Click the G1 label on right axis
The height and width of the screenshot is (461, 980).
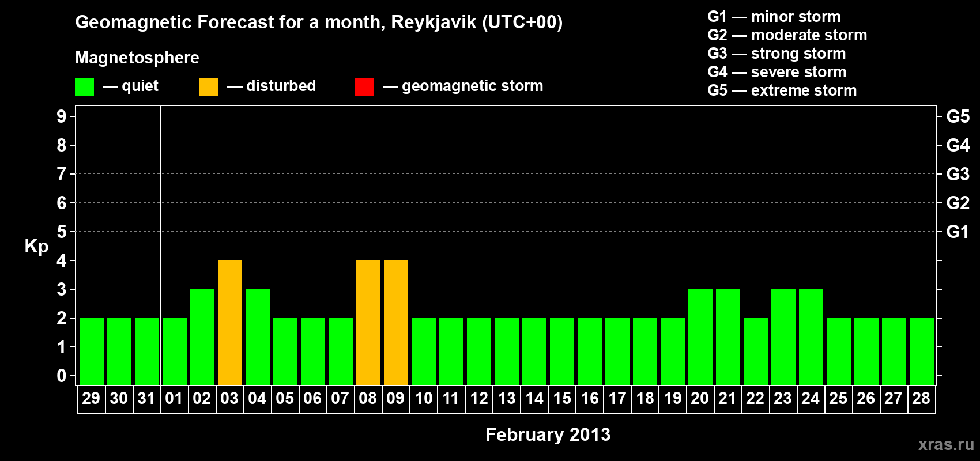(x=958, y=232)
